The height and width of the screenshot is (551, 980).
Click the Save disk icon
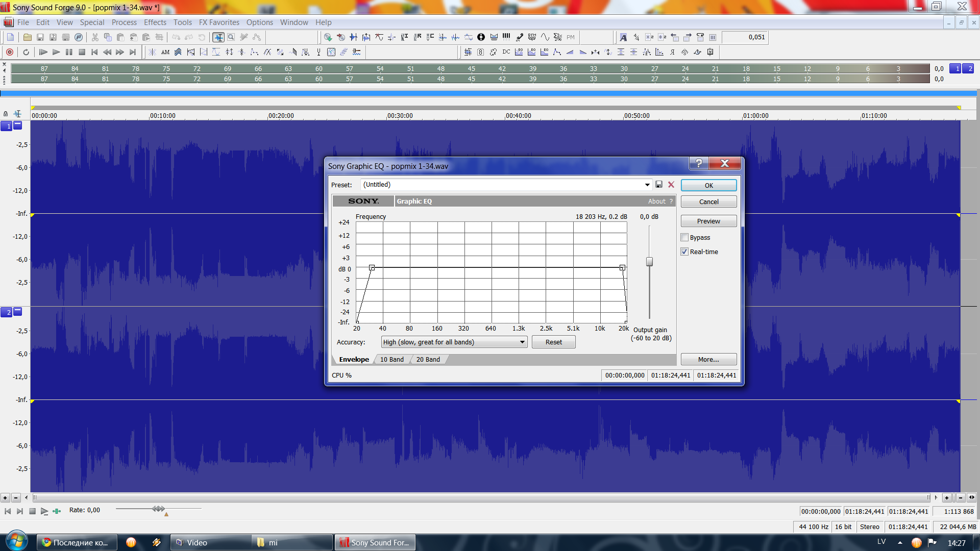[40, 37]
